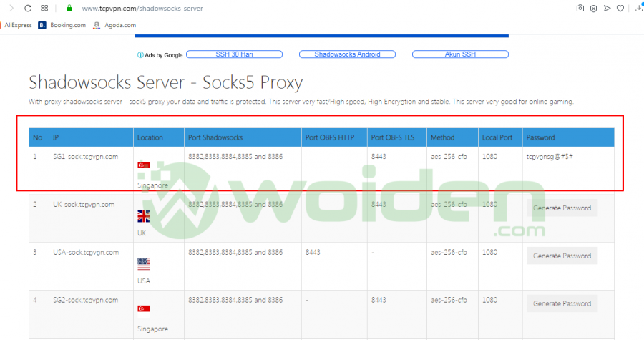Select the SG1-sock.tcpvpn.com address
644x340 pixels.
coord(85,157)
